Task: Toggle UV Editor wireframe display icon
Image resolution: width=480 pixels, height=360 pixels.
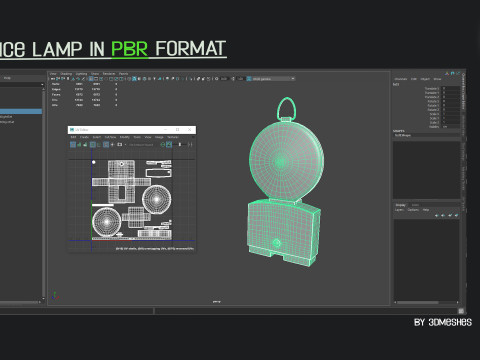Action: [x=73, y=145]
